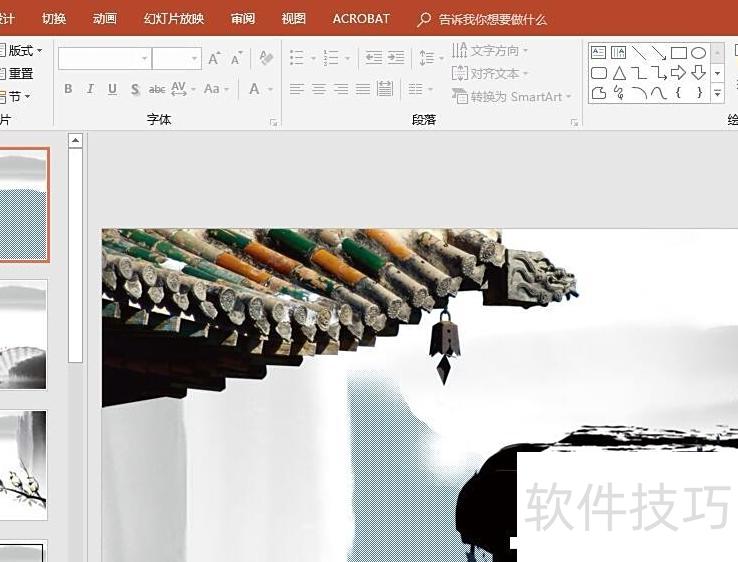Choose the Right Arrow shape
This screenshot has height=562, width=738.
[678, 73]
